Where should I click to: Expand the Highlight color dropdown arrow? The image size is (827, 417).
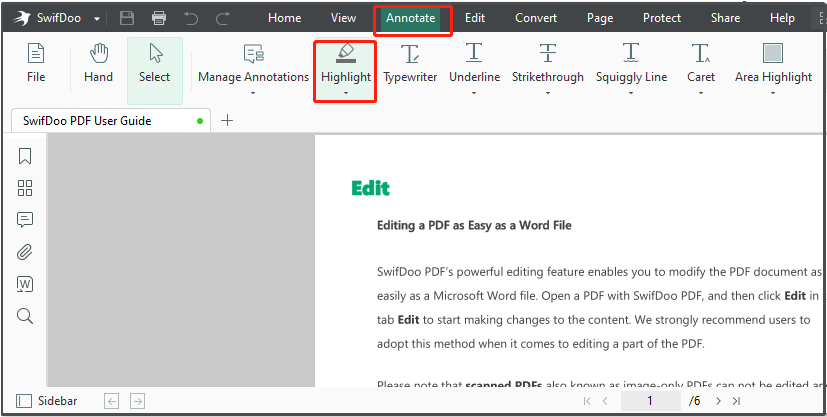pos(346,94)
